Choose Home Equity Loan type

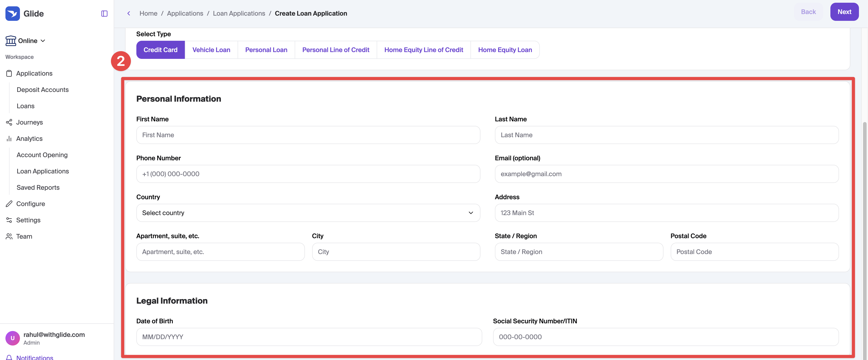[505, 50]
